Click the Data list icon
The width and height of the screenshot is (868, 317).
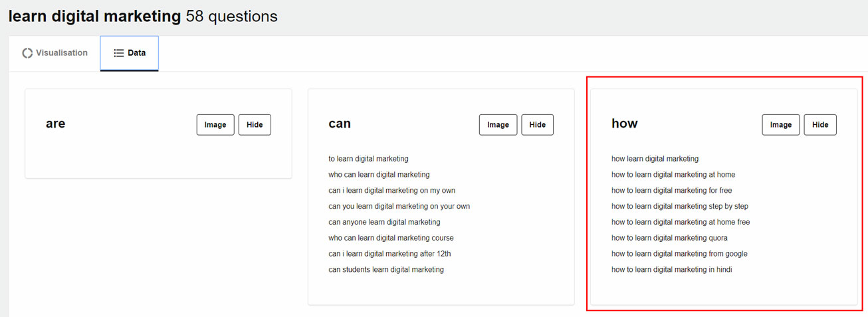pyautogui.click(x=119, y=53)
